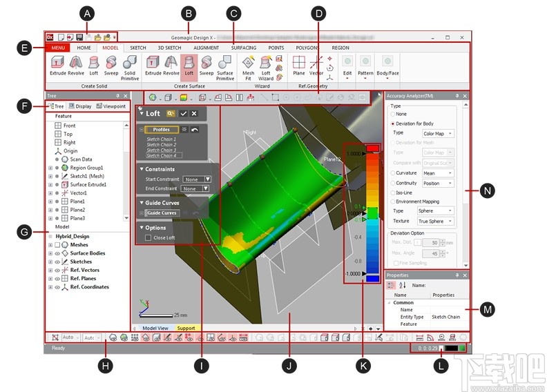The image size is (547, 392).
Task: Click the Loft preview magnifier icon
Action: (x=171, y=114)
